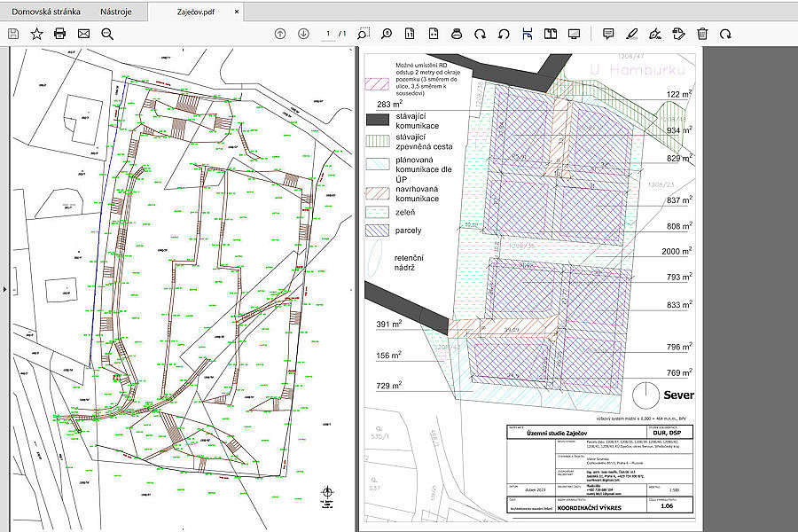This screenshot has width=798, height=532.
Task: Click the "122 m²" area label
Action: [x=679, y=94]
